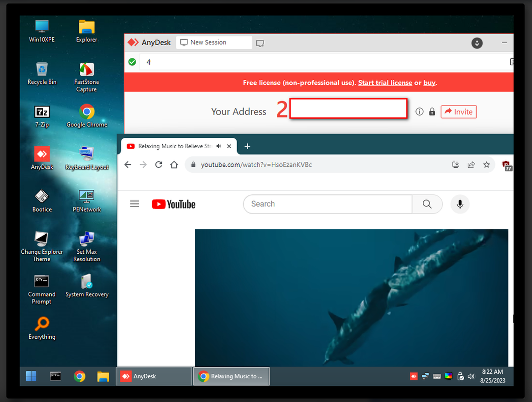The width and height of the screenshot is (532, 402).
Task: Open the Command Prompt desktop shortcut
Action: (42, 289)
